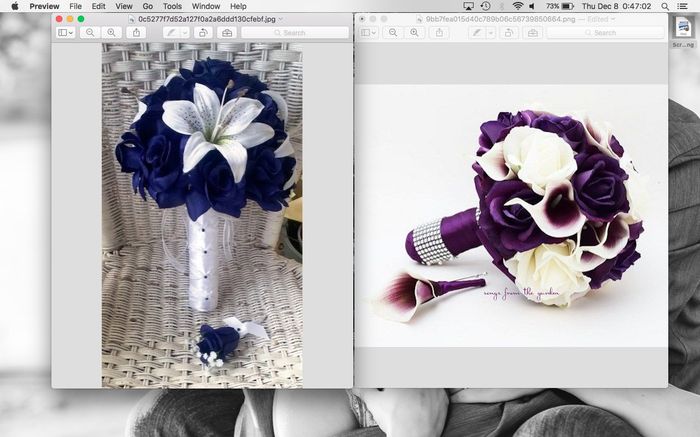Image resolution: width=700 pixels, height=437 pixels.
Task: Click the Wi-Fi status icon in menu bar
Action: (x=517, y=6)
